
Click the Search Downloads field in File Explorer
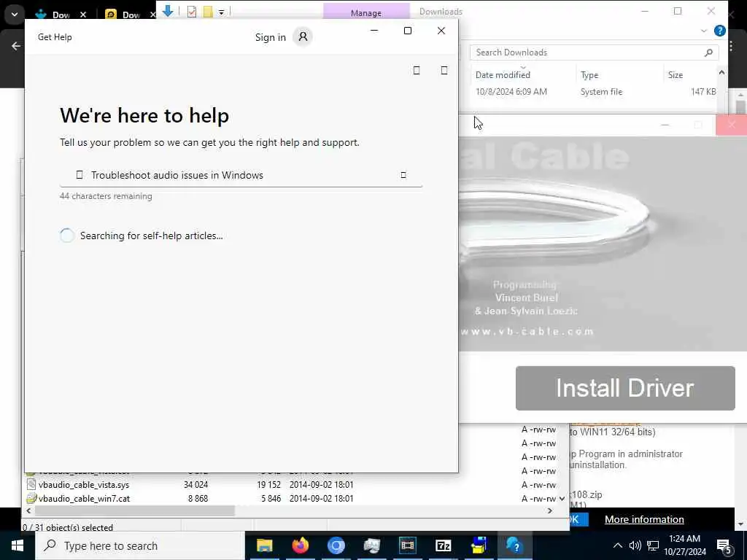594,52
